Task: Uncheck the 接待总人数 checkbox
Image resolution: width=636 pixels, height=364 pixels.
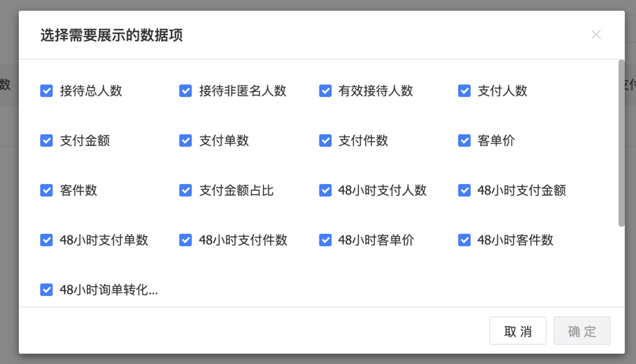Action: tap(46, 91)
